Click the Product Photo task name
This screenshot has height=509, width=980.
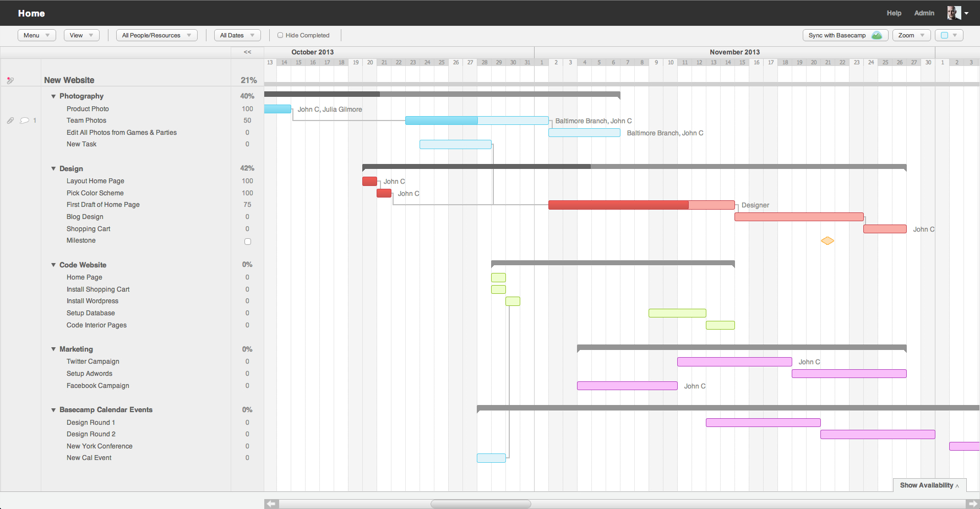[88, 109]
